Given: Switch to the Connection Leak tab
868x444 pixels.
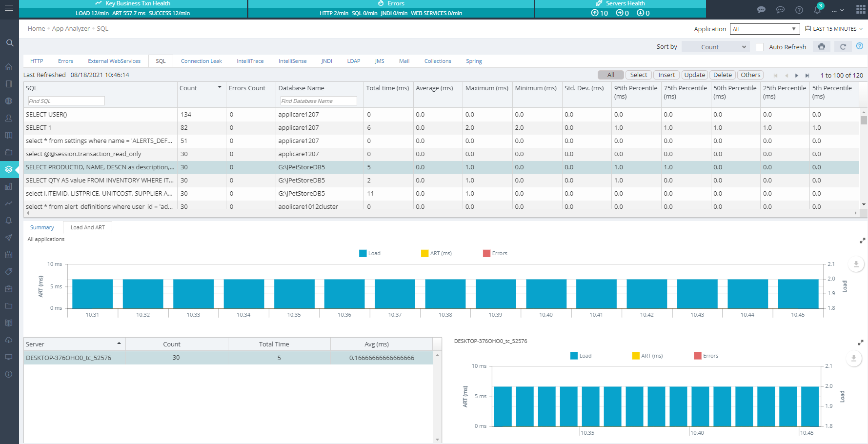Looking at the screenshot, I should pyautogui.click(x=201, y=61).
